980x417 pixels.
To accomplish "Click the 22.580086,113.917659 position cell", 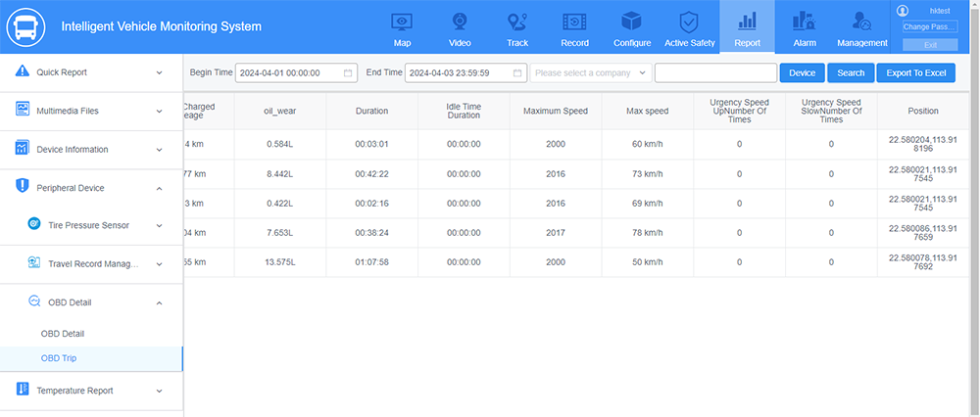I will point(923,233).
